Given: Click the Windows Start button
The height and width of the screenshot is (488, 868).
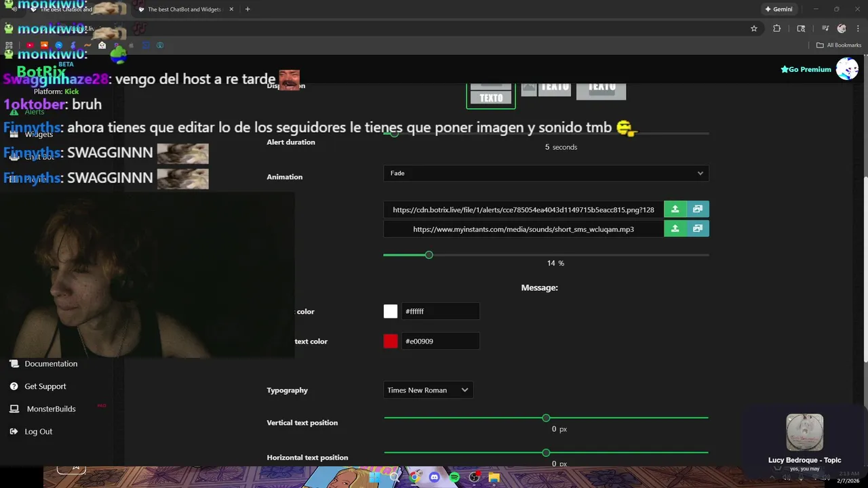Looking at the screenshot, I should pyautogui.click(x=374, y=477).
